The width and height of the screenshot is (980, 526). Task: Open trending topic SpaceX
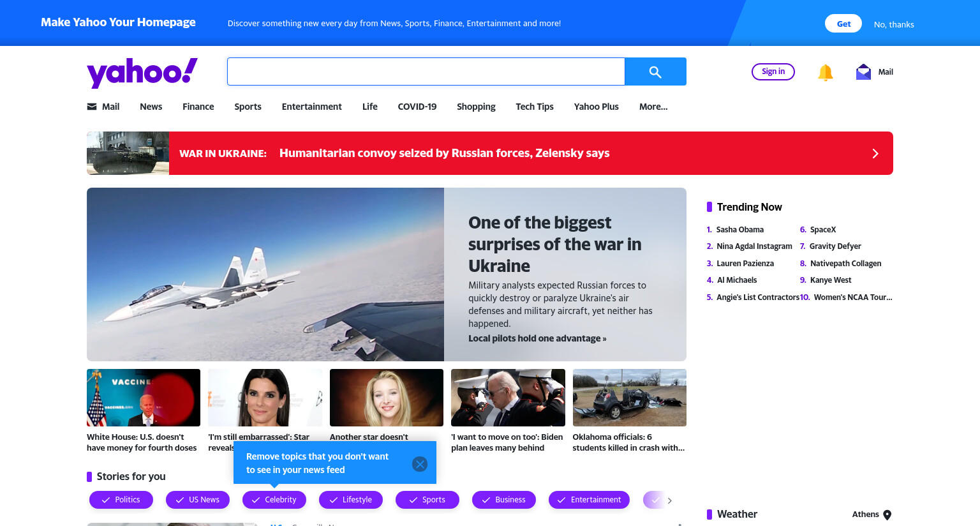click(x=823, y=230)
